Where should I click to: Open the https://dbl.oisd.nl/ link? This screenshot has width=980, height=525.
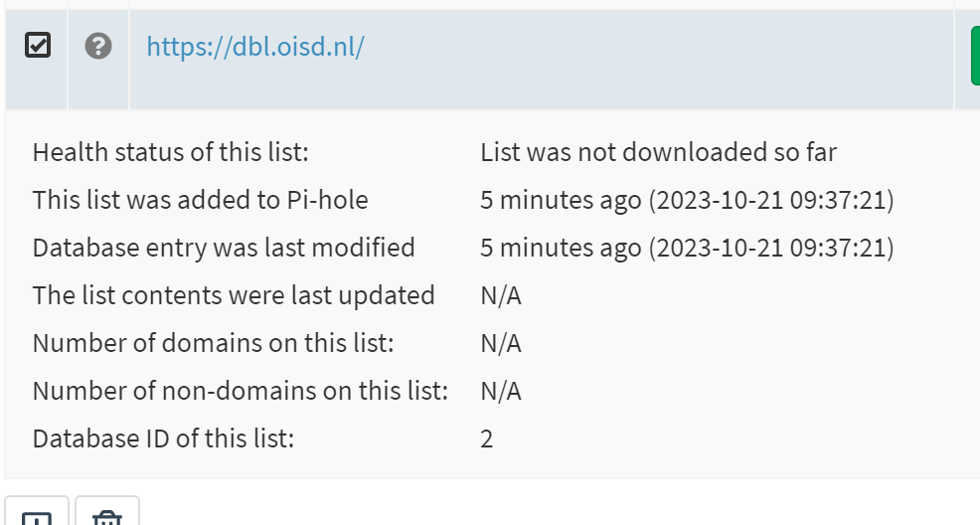255,47
